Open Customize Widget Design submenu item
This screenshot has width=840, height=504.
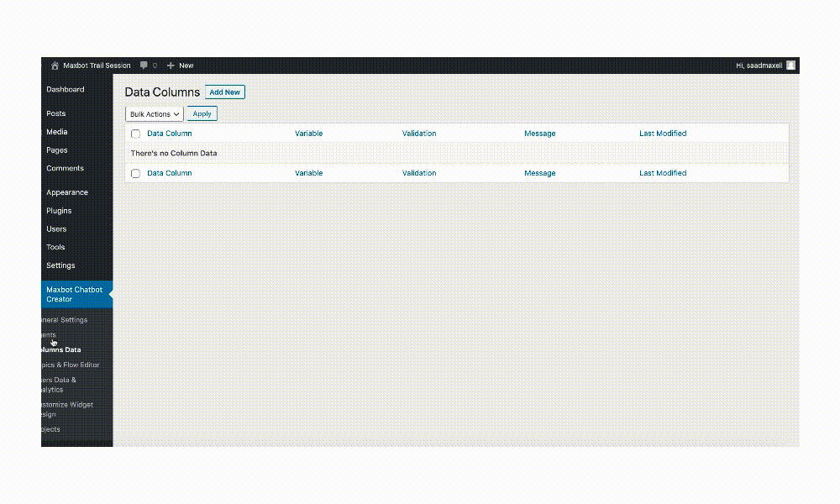(67, 409)
